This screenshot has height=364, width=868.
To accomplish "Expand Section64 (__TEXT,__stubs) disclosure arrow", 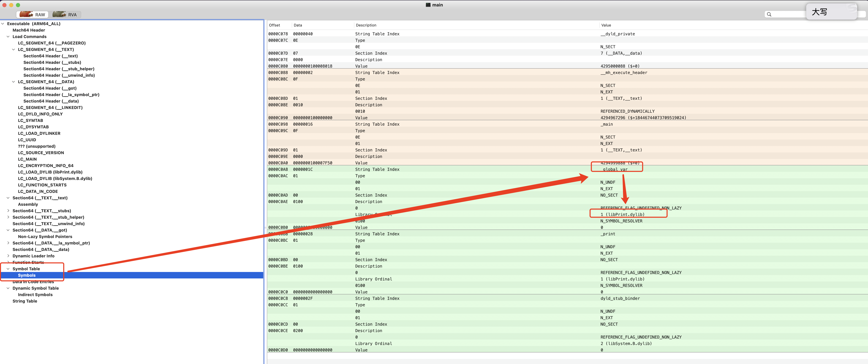I will (x=8, y=211).
